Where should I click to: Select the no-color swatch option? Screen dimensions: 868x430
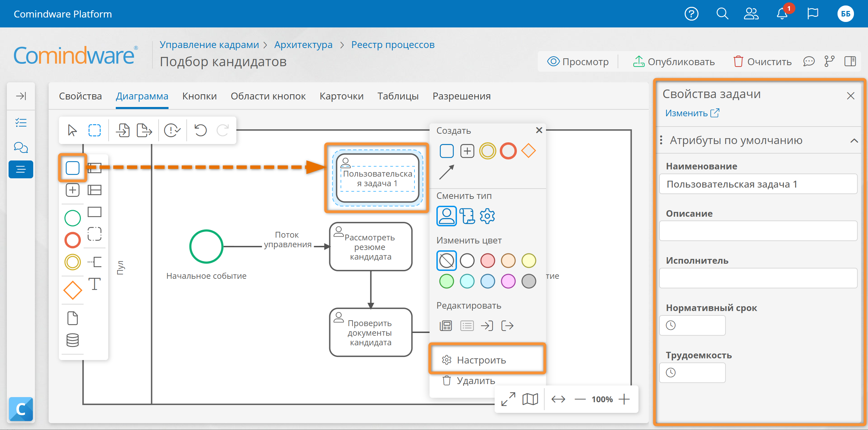(x=447, y=261)
